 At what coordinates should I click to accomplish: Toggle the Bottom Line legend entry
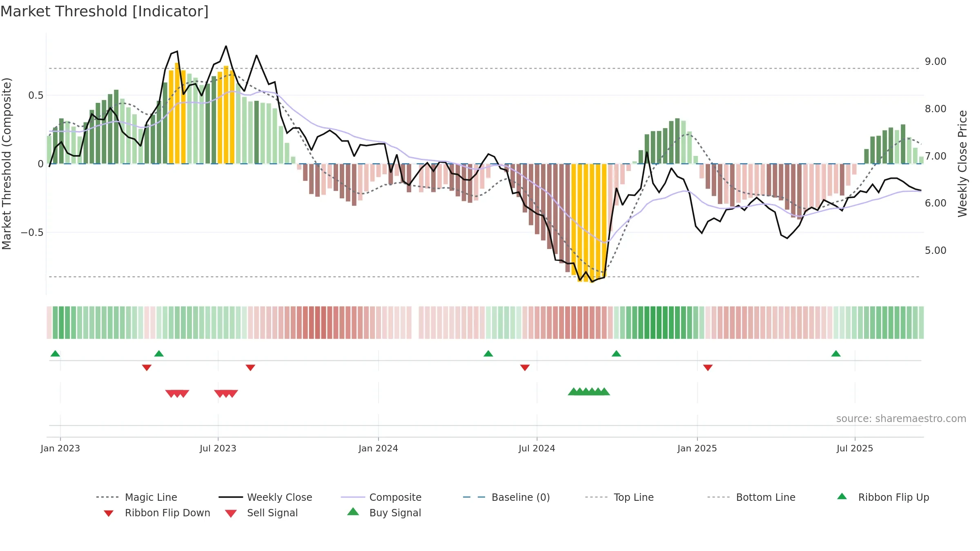click(751, 497)
